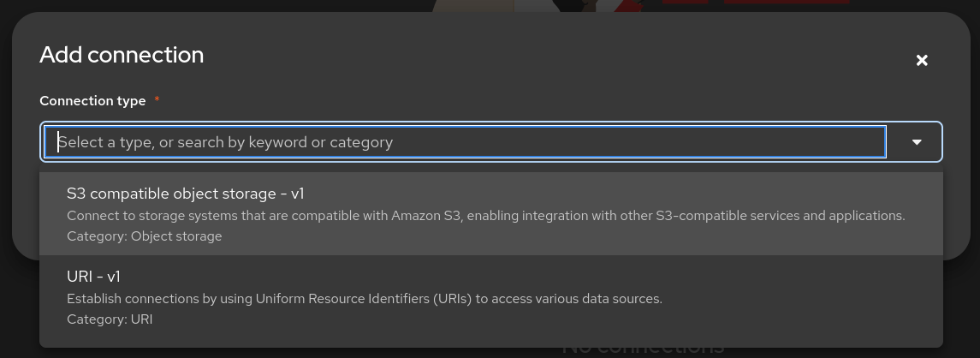This screenshot has height=358, width=980.
Task: Choose the URI - v1 connection type
Action: 490,297
